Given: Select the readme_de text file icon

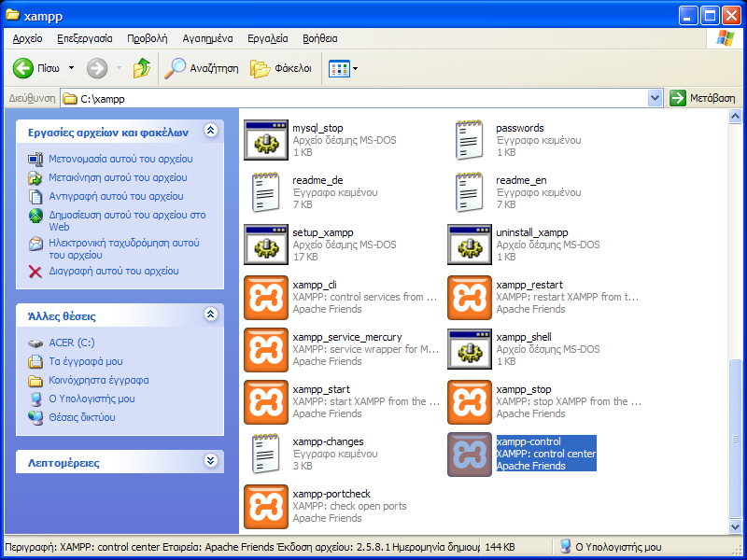Looking at the screenshot, I should pos(266,192).
